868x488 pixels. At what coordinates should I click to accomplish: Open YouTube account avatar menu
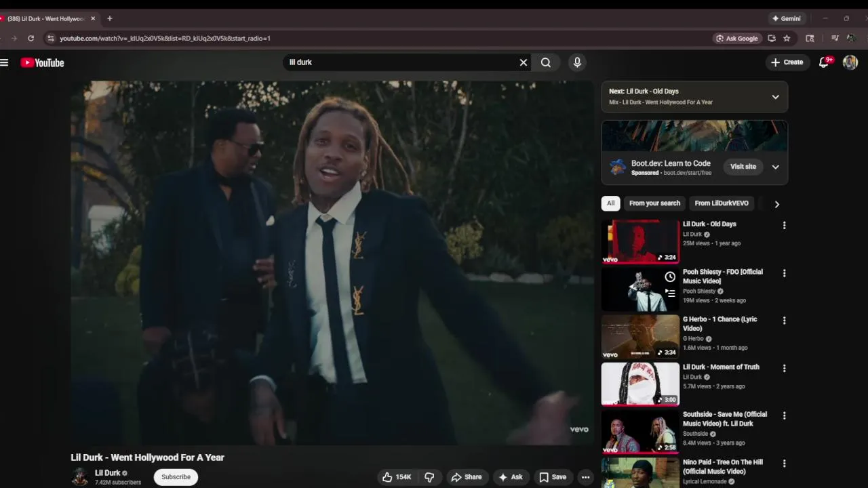tap(850, 62)
